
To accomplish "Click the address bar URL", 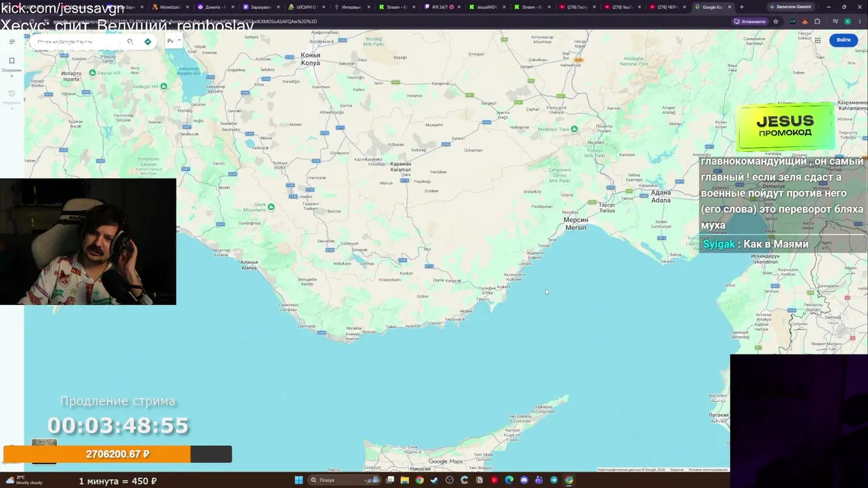I will [x=184, y=22].
